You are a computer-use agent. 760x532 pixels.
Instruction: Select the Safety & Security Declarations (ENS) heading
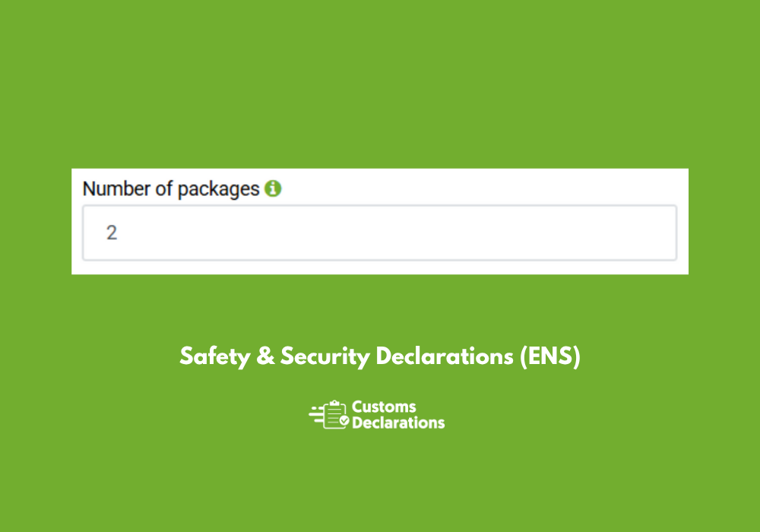[x=380, y=356]
